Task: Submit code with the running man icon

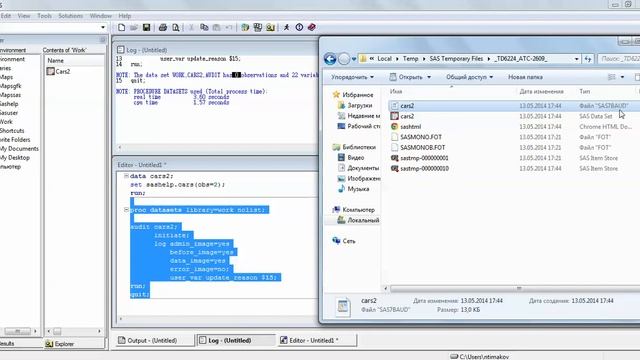Action: 287,27
